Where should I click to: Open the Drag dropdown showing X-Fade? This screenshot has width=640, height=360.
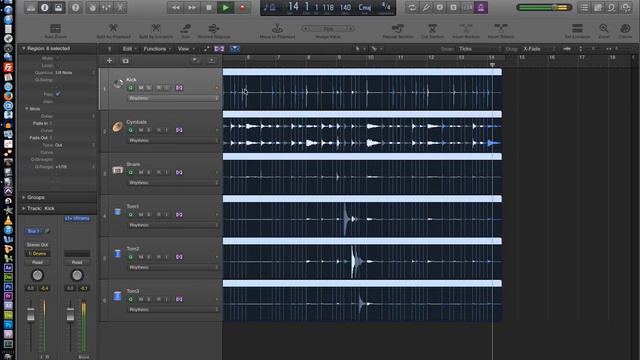pyautogui.click(x=539, y=49)
